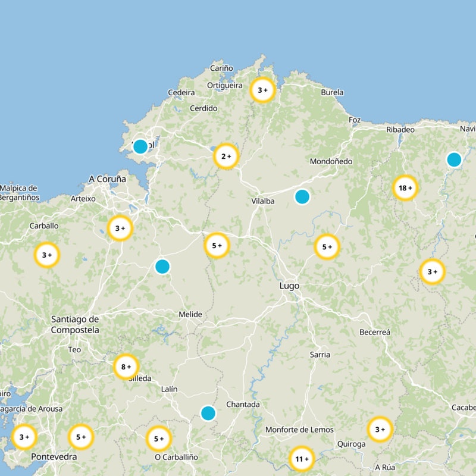Viewport: 476px width, 476px height.
Task: Open the 2+ cluster marker
Action: tap(226, 156)
